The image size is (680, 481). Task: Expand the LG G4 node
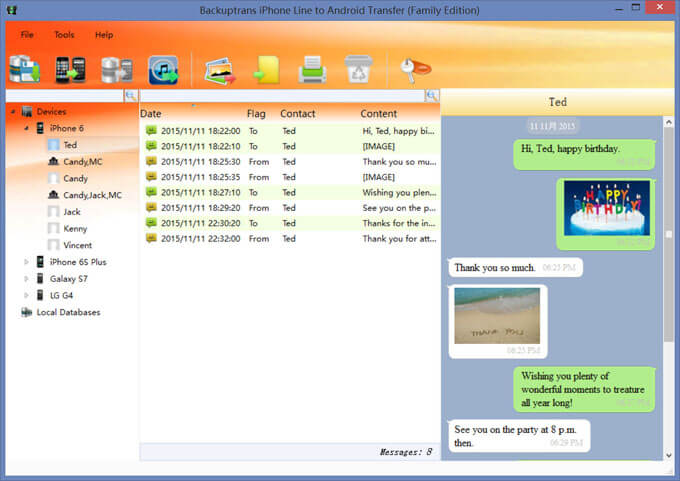pyautogui.click(x=26, y=295)
